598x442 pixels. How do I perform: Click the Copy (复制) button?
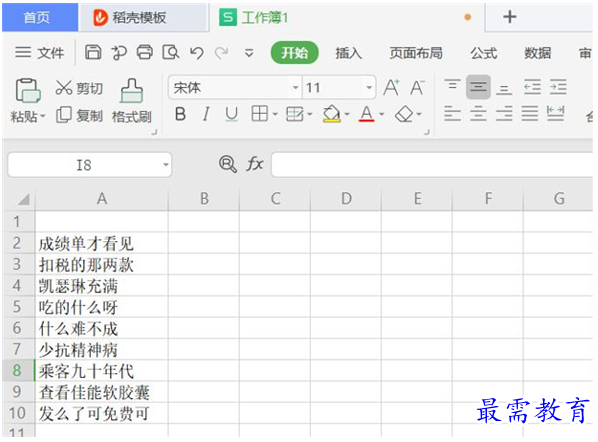[79, 115]
